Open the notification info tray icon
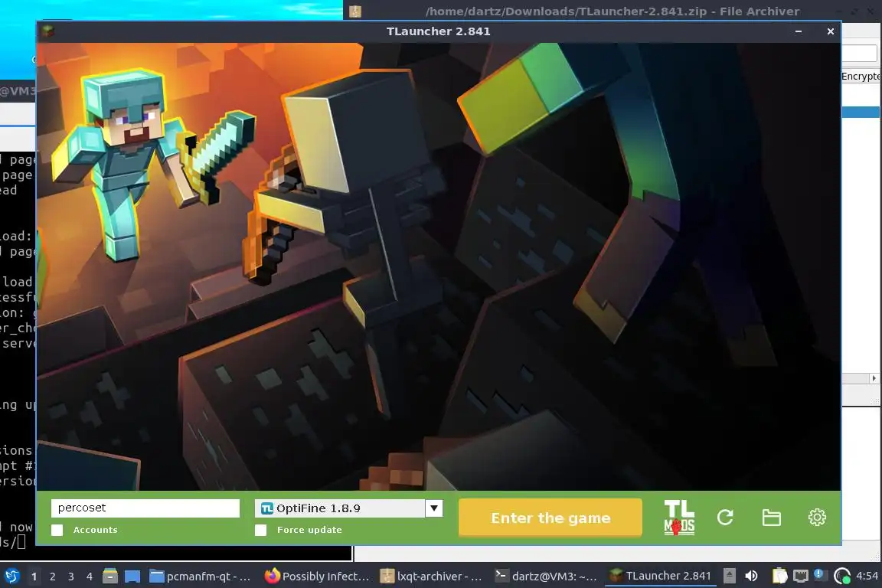The image size is (882, 588). click(819, 574)
